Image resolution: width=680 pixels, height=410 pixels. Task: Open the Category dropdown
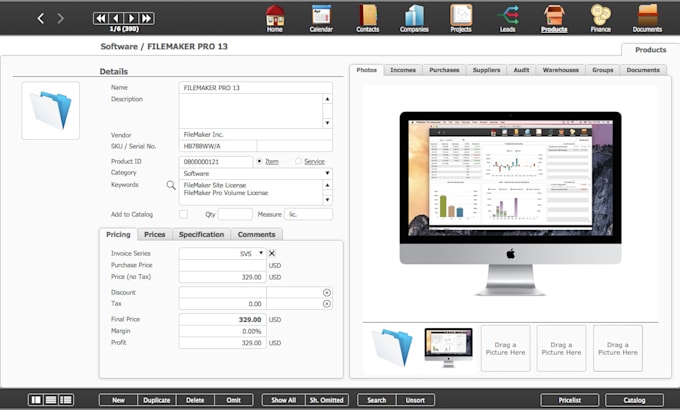(327, 173)
